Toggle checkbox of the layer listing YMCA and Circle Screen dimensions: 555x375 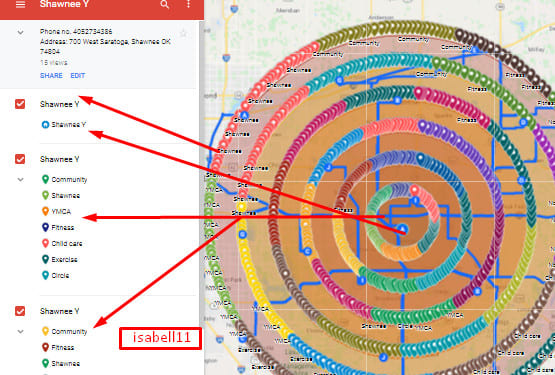pyautogui.click(x=20, y=159)
